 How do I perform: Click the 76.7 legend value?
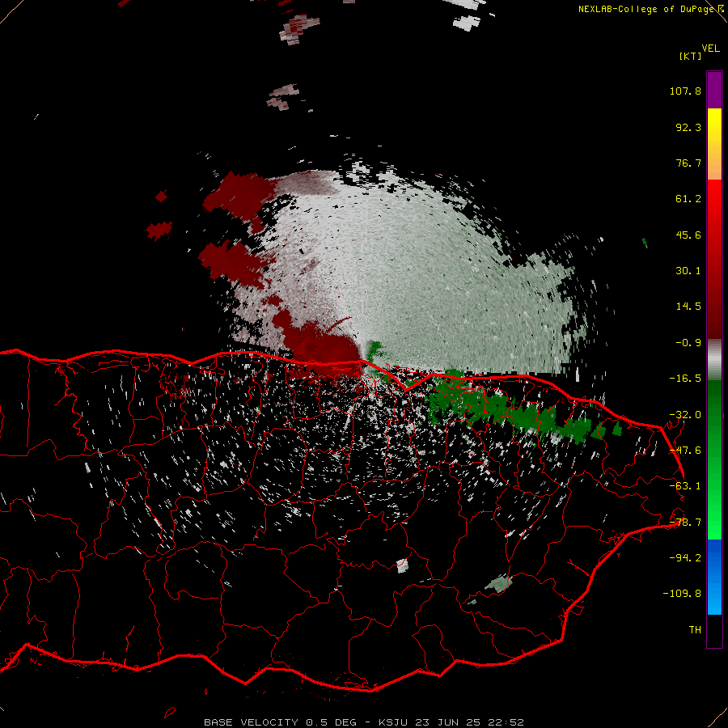tap(688, 163)
